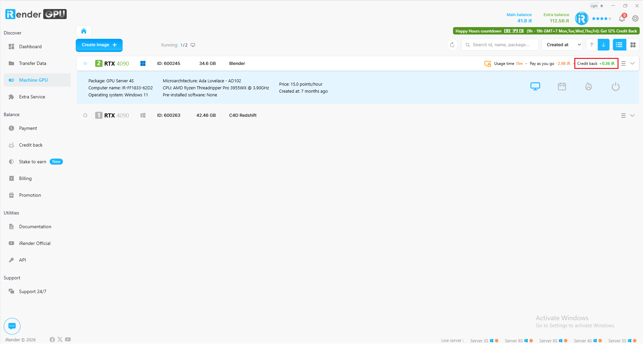Select radio button for machine ID 600263

[85, 115]
